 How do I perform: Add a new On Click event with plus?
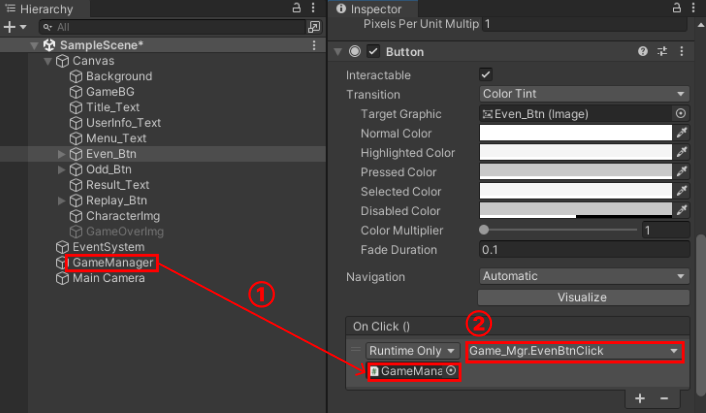(640, 398)
